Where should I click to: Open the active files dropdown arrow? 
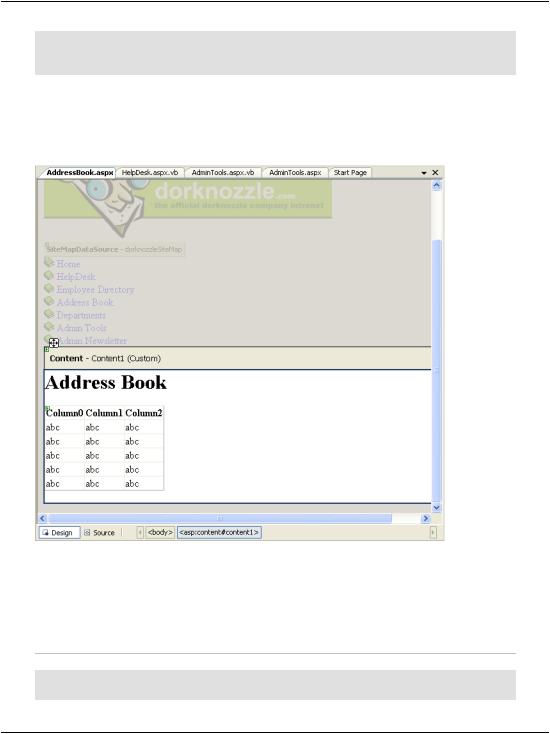tap(424, 173)
